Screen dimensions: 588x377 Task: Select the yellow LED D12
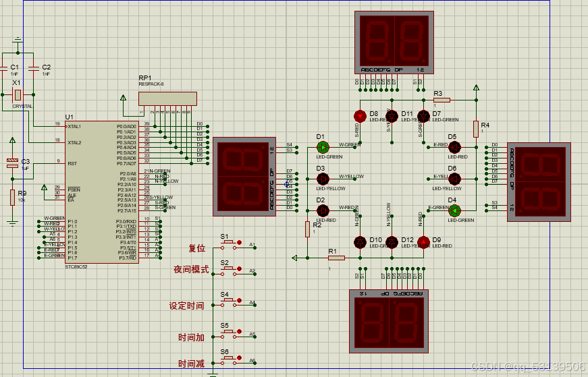[392, 242]
